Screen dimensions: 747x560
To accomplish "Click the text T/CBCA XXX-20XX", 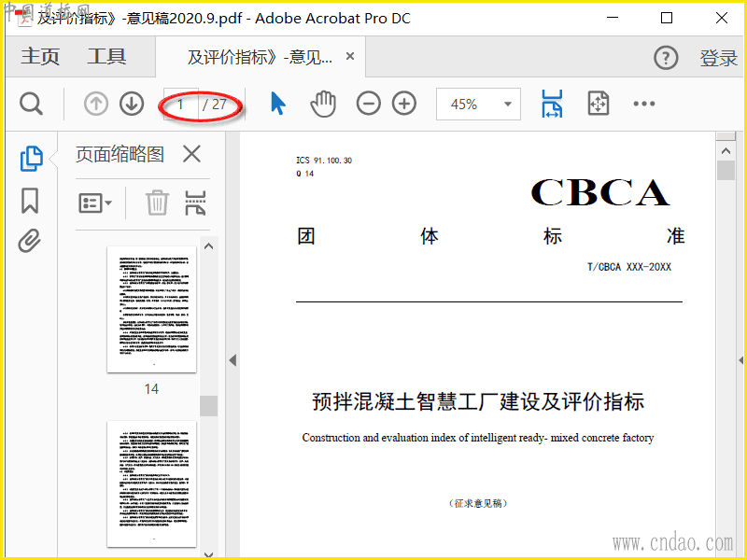I will click(628, 267).
